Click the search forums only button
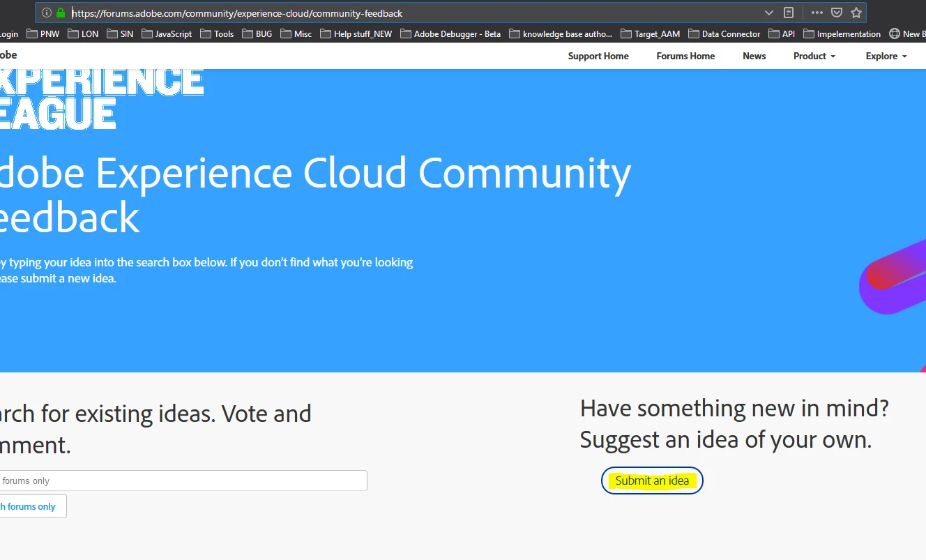Image resolution: width=926 pixels, height=560 pixels. click(x=33, y=506)
